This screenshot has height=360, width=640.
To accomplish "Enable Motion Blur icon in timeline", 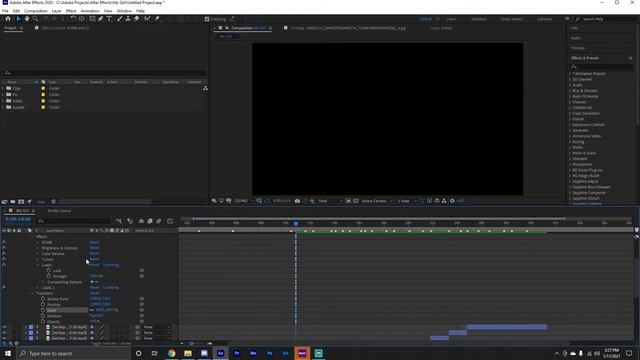I will click(159, 221).
